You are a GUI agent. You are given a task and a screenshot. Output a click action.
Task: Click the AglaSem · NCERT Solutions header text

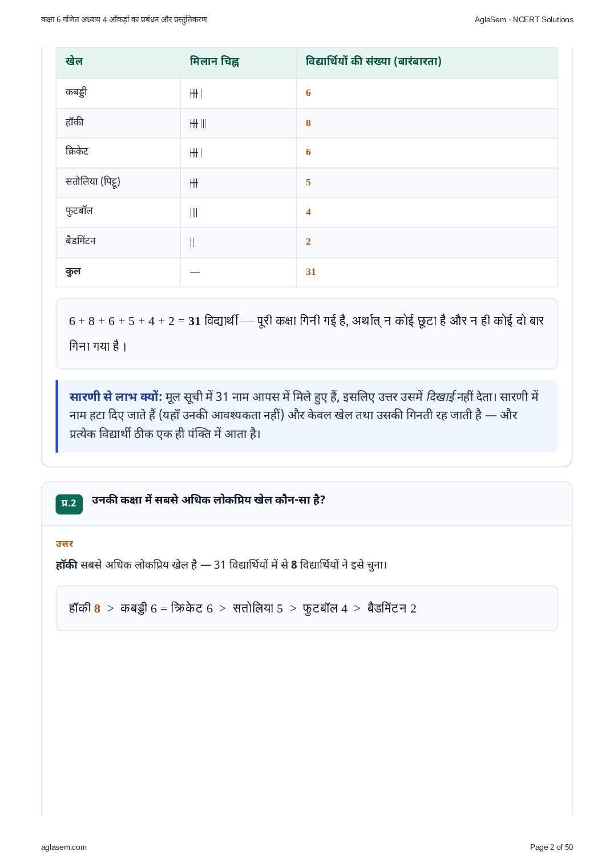coord(524,19)
